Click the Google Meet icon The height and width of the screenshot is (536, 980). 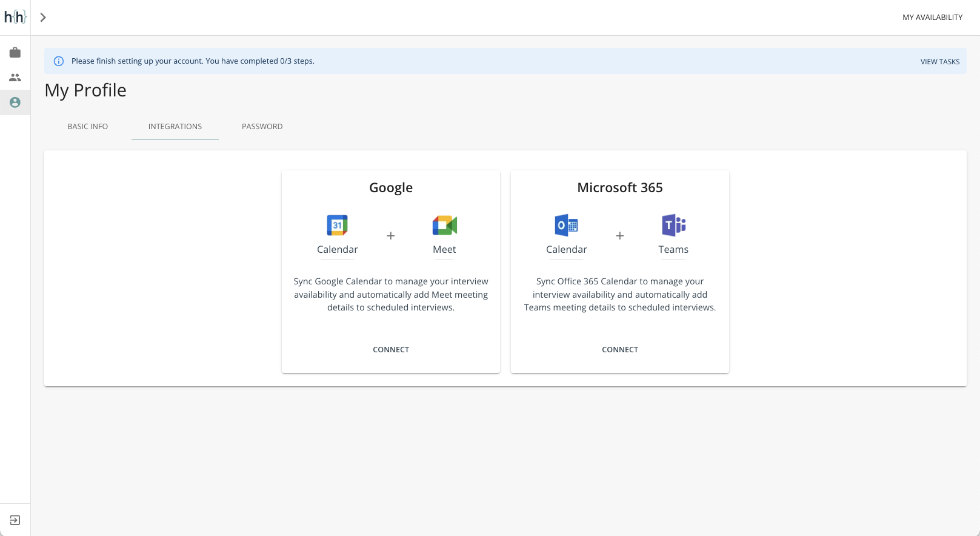point(444,225)
